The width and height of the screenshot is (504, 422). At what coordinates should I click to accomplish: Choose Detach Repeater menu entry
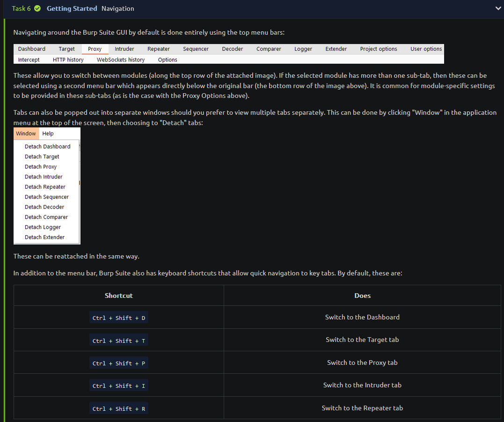45,187
